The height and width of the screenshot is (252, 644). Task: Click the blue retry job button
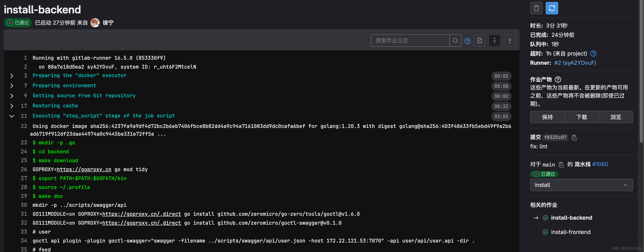coord(552,8)
